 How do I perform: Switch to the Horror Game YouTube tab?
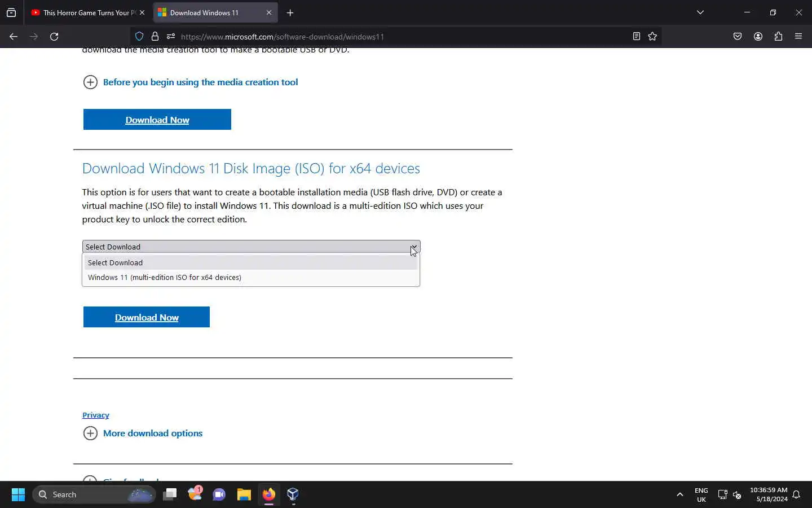click(x=84, y=12)
